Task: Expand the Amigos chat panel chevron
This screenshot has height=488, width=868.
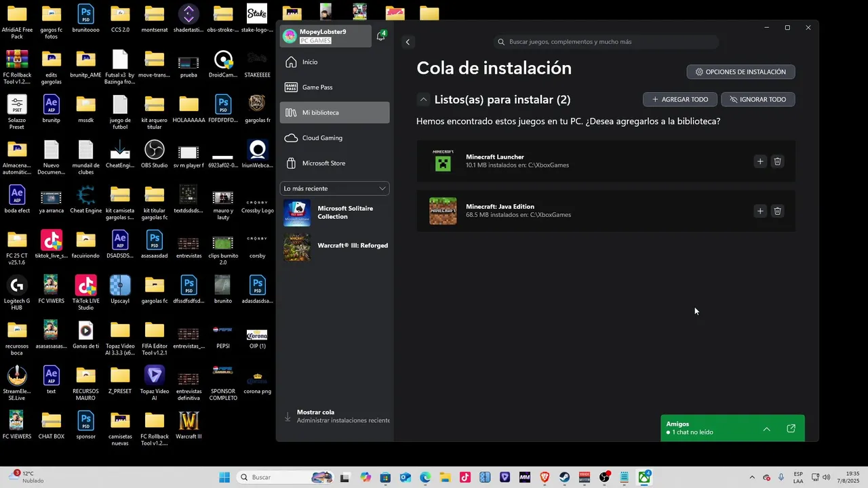Action: [x=766, y=429]
